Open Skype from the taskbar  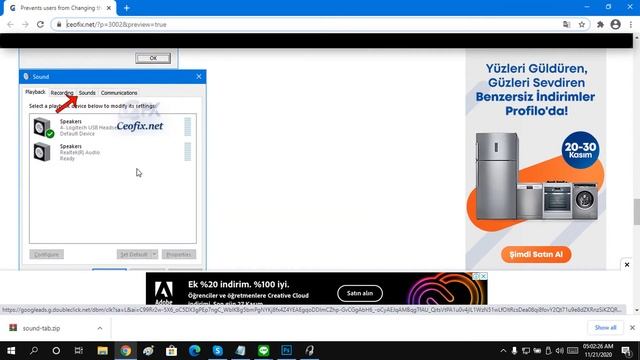(x=218, y=351)
